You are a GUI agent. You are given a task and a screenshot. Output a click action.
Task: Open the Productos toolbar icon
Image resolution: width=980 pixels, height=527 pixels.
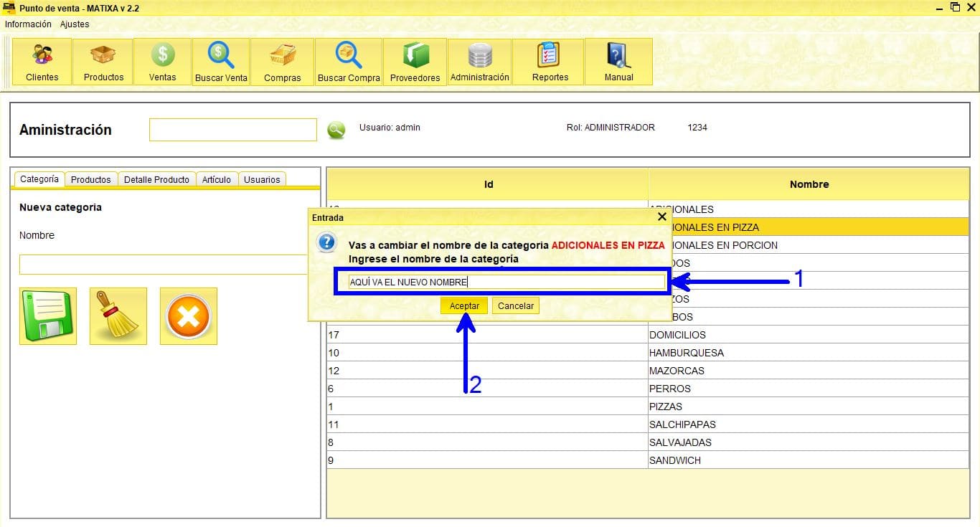click(x=103, y=62)
